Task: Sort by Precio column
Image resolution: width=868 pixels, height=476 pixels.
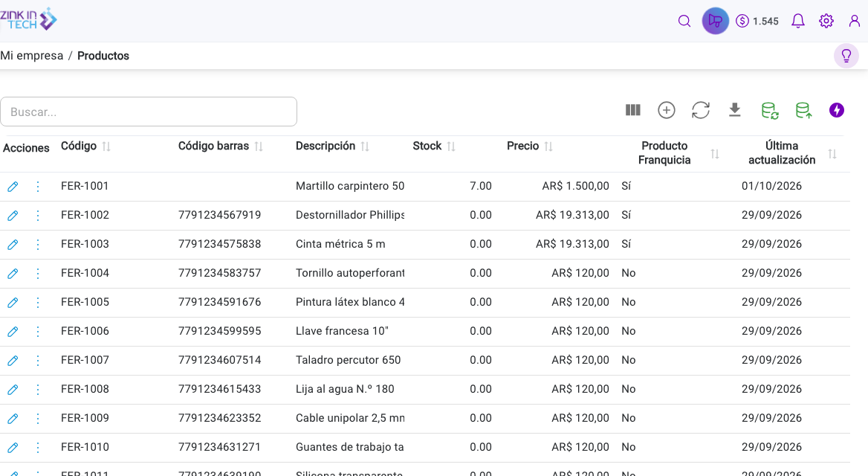Action: tap(548, 147)
